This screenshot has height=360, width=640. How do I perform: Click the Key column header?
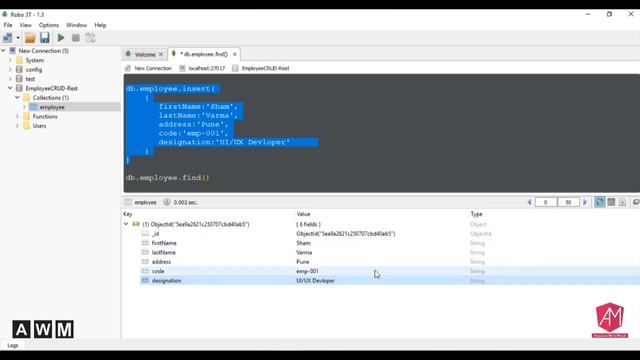click(128, 214)
